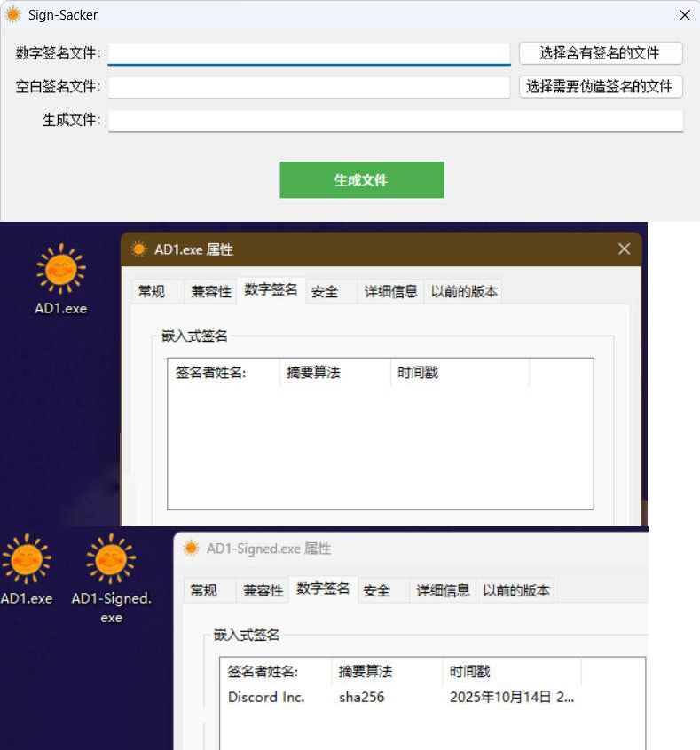Select 安全 tab in AD1-Signed.exe 属性
Screen dimensions: 700x750
(377, 590)
